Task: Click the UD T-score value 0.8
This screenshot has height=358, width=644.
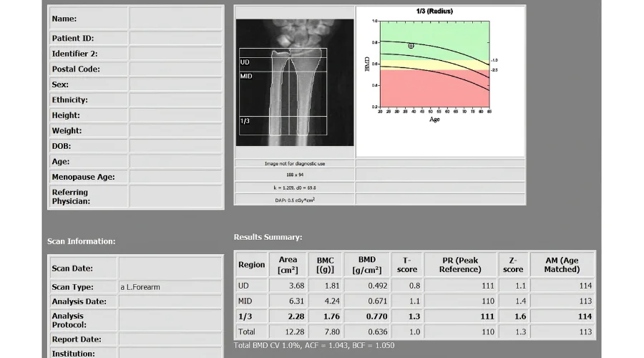Action: (414, 286)
